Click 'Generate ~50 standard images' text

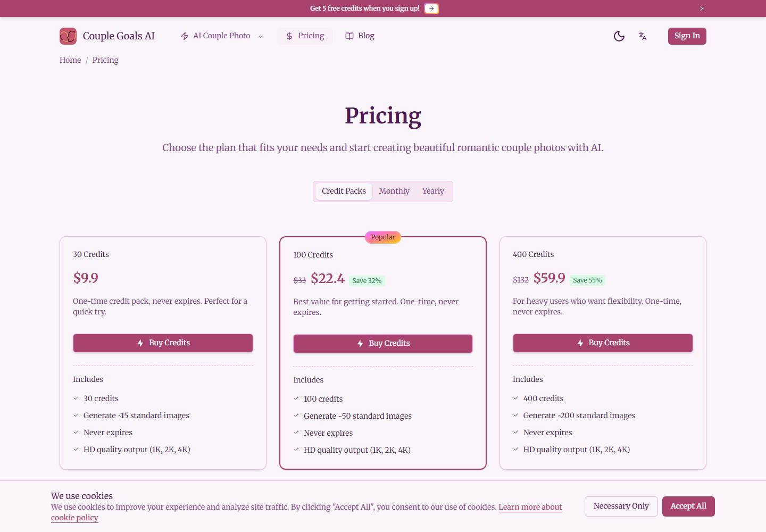[358, 416]
